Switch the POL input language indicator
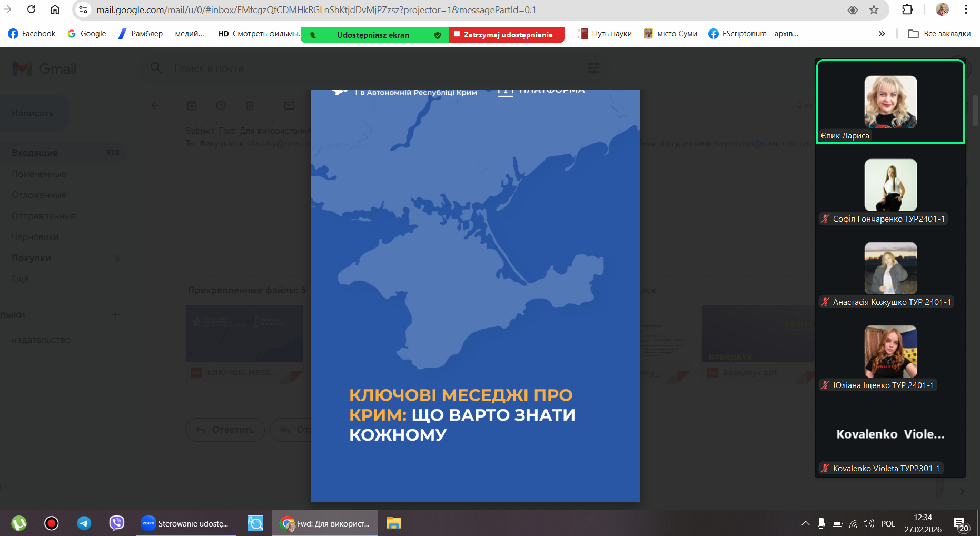Screen dimensions: 980x536 tap(888, 523)
